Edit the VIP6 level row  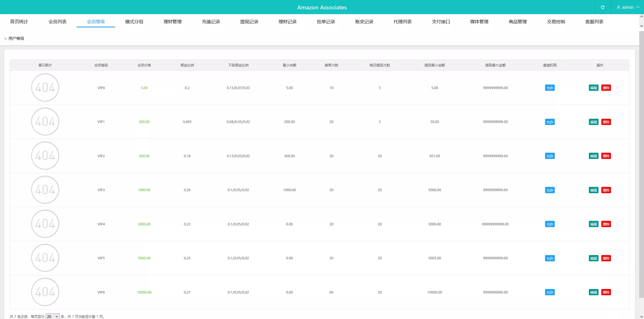(x=593, y=292)
